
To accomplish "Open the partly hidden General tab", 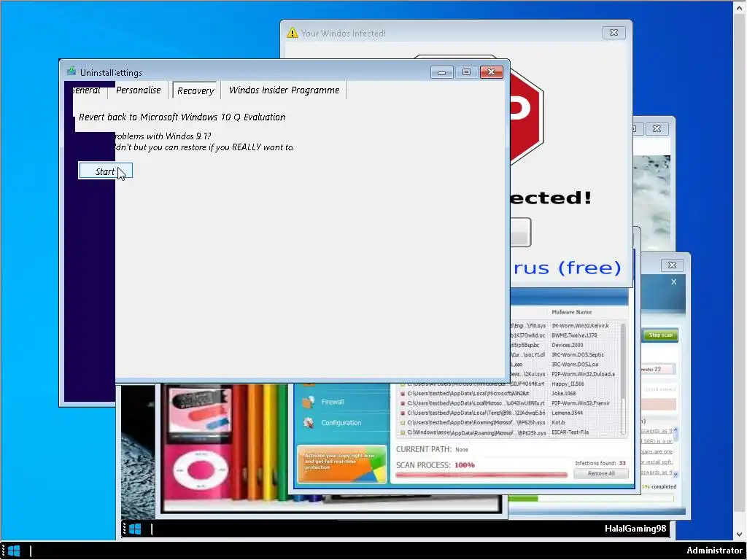I will [x=86, y=90].
